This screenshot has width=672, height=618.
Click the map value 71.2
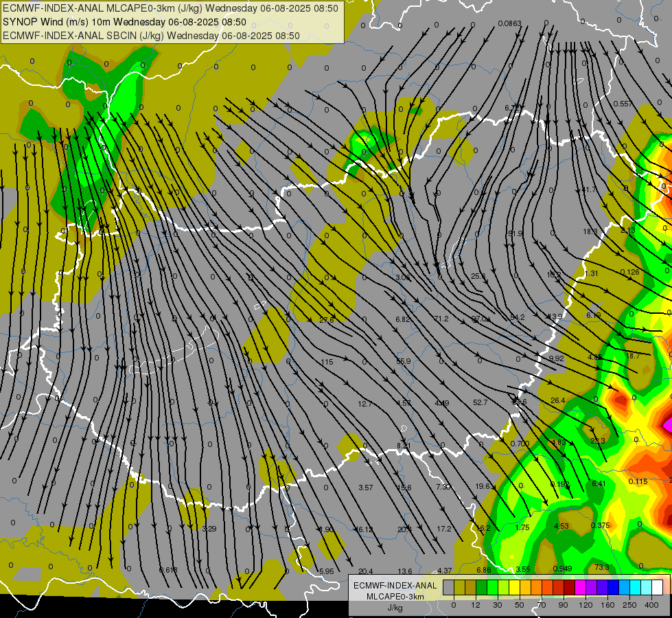pos(441,319)
